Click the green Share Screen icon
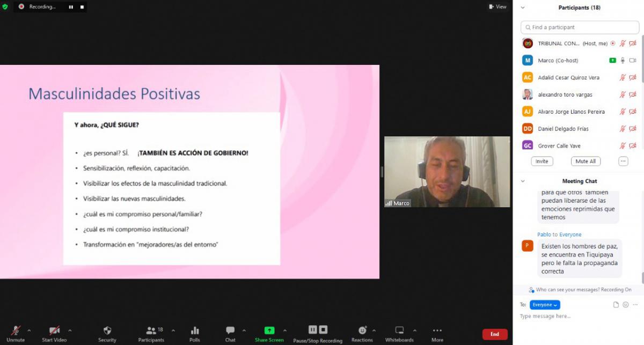 click(x=269, y=331)
